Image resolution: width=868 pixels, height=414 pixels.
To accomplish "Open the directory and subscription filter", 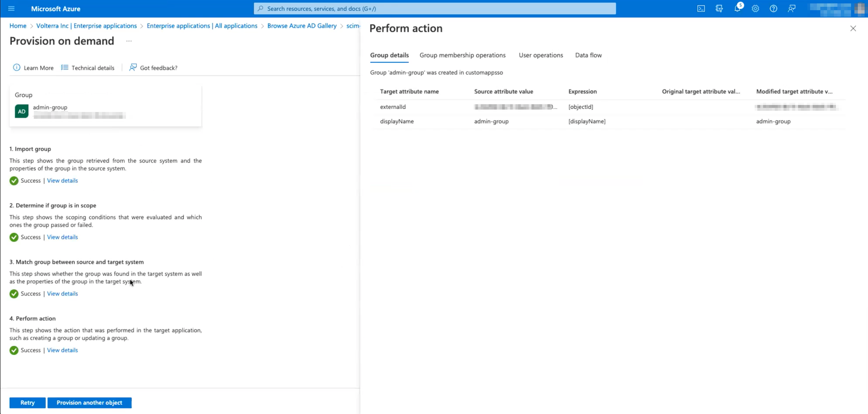I will pos(719,8).
